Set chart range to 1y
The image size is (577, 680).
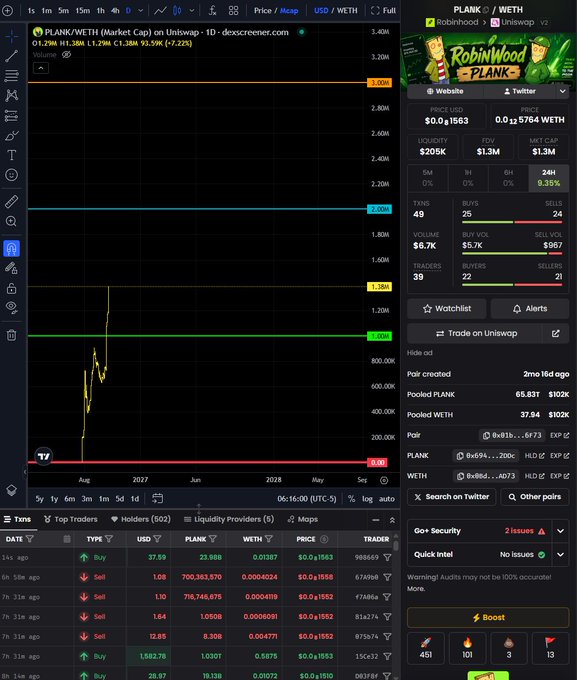coord(54,499)
